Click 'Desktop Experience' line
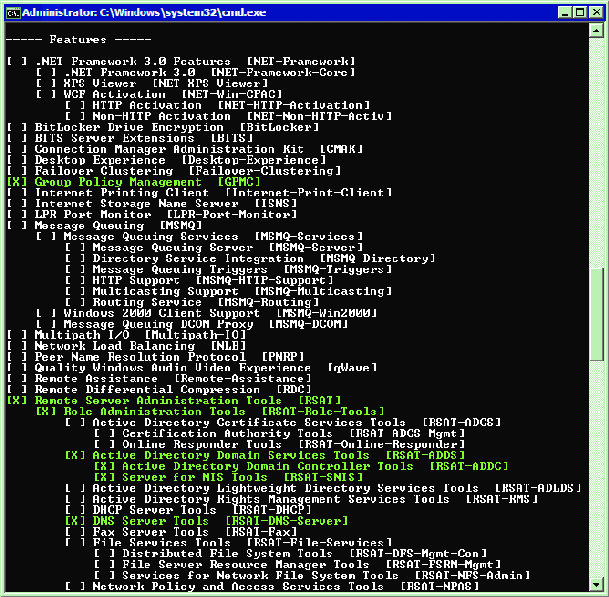Image resolution: width=609 pixels, height=597 pixels. tap(167, 160)
